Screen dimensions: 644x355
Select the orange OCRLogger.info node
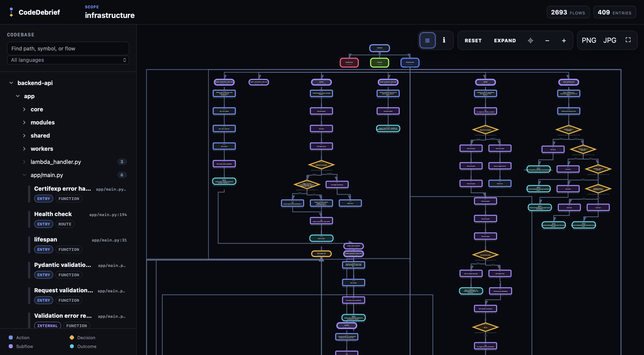[321, 254]
